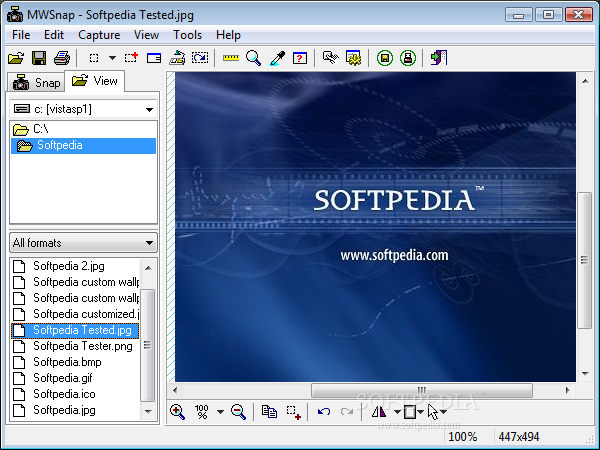Open the flip options dropdown arrow
The image size is (600, 450).
[x=397, y=412]
